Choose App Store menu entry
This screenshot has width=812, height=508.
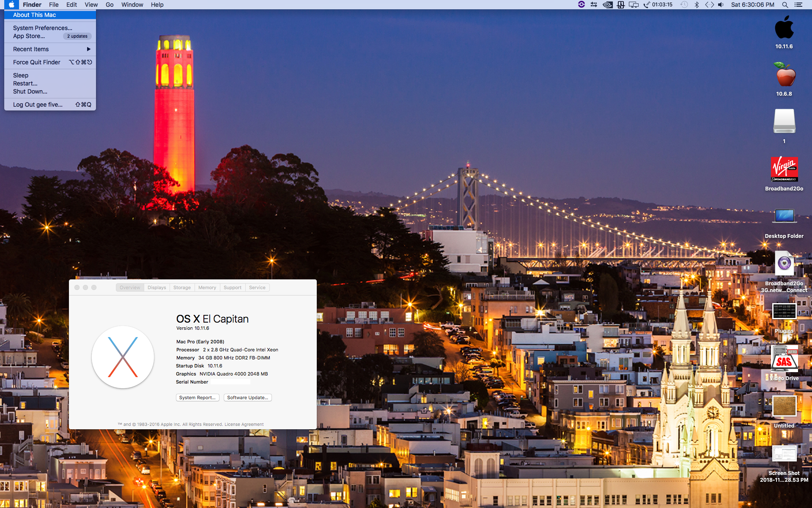pos(50,36)
